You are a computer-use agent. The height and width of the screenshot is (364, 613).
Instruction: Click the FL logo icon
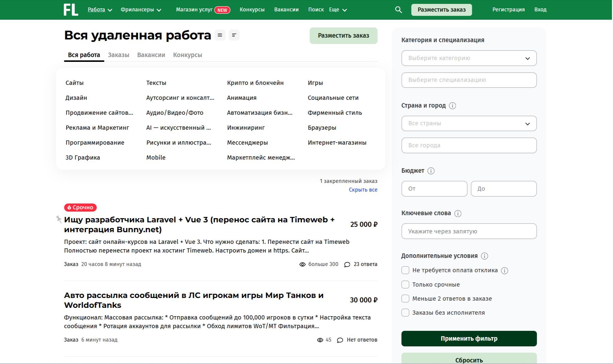(x=71, y=10)
